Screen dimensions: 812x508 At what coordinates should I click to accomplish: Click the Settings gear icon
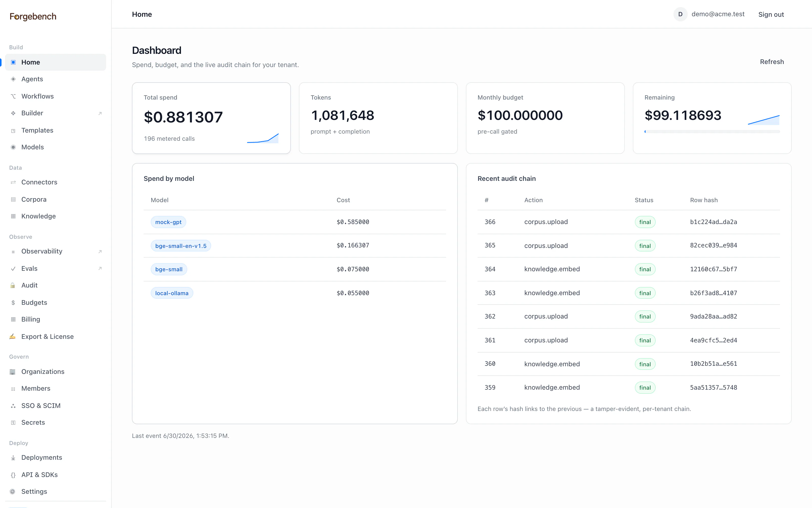tap(13, 491)
